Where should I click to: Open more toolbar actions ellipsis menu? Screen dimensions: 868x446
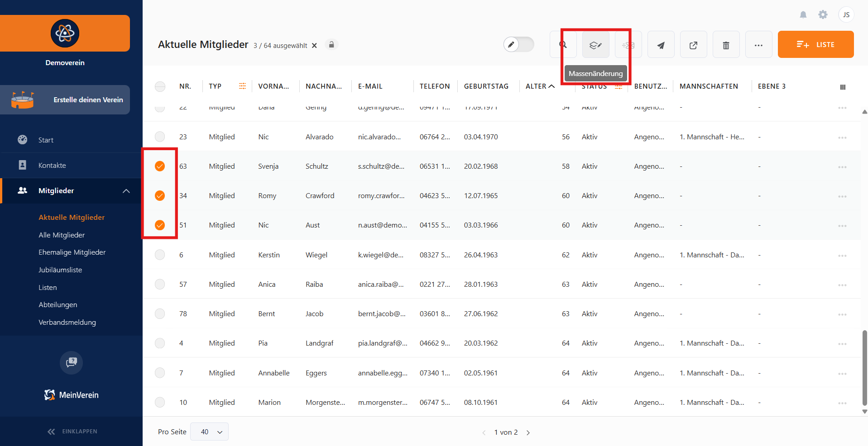pos(758,45)
